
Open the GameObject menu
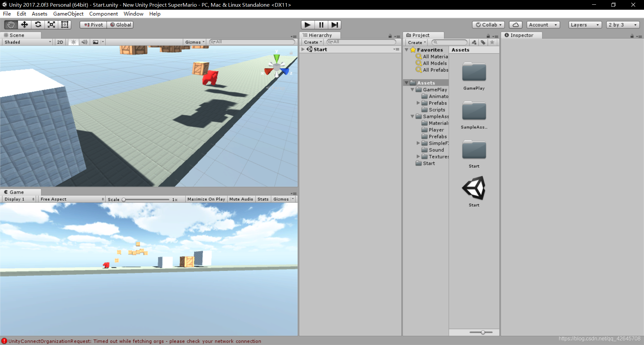tap(68, 14)
